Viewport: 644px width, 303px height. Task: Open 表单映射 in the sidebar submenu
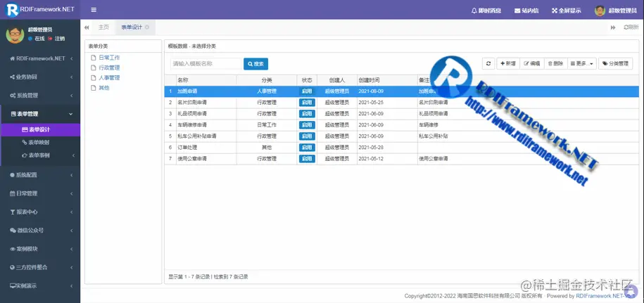[x=40, y=143]
